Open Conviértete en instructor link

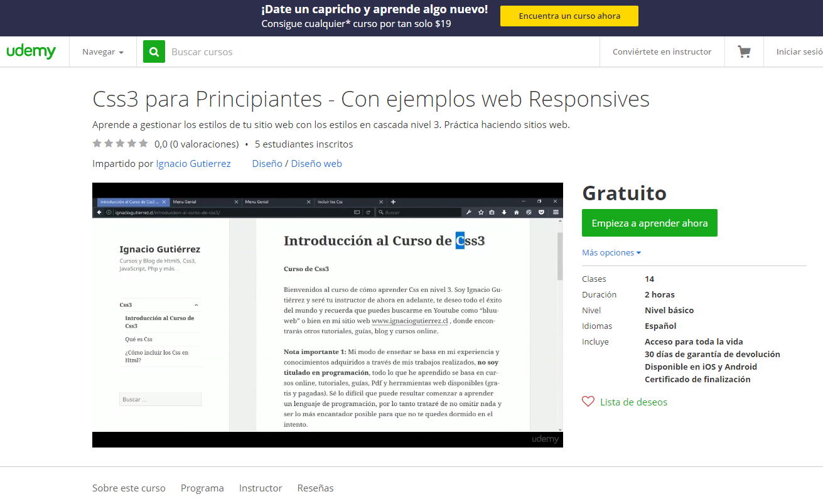tap(662, 51)
